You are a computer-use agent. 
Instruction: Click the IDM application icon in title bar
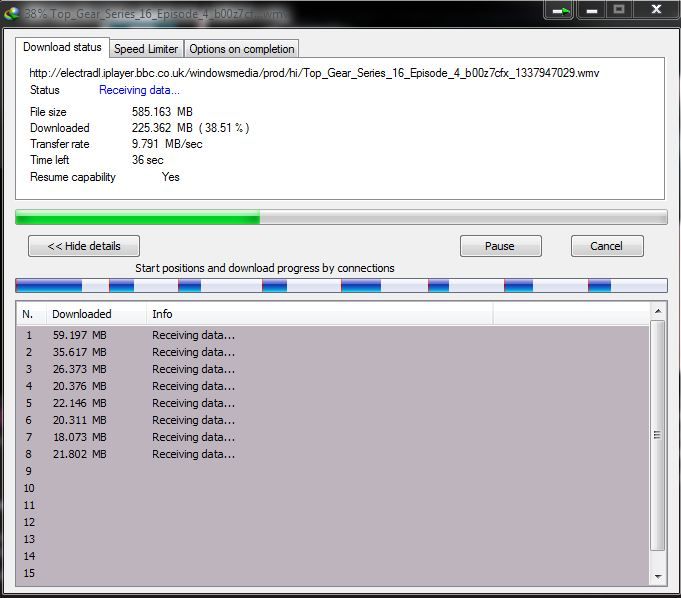tap(12, 12)
